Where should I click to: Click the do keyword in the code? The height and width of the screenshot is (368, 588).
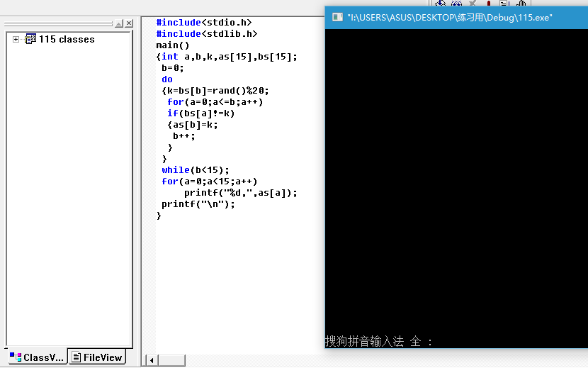pyautogui.click(x=167, y=79)
